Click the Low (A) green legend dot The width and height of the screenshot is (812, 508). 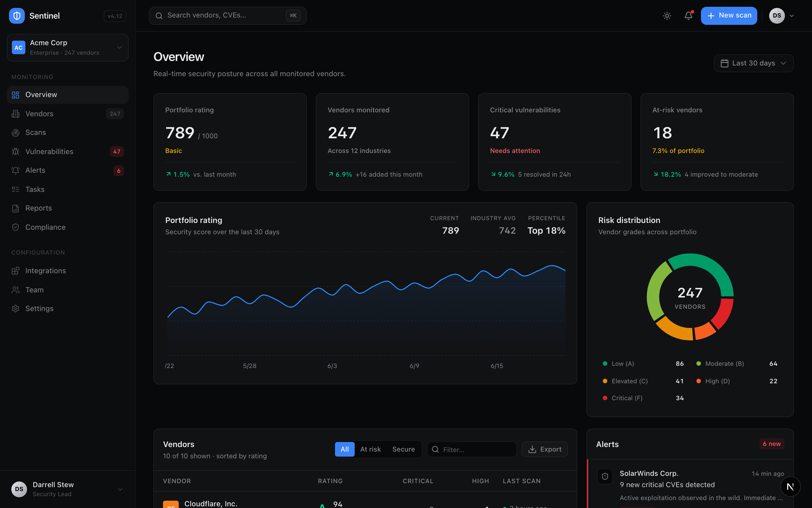click(x=605, y=364)
